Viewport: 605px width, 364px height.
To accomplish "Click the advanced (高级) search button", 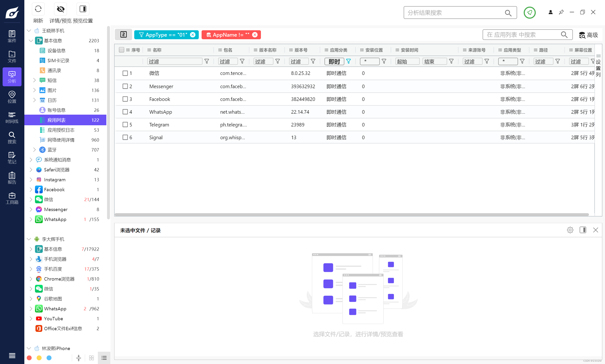I will click(x=588, y=35).
